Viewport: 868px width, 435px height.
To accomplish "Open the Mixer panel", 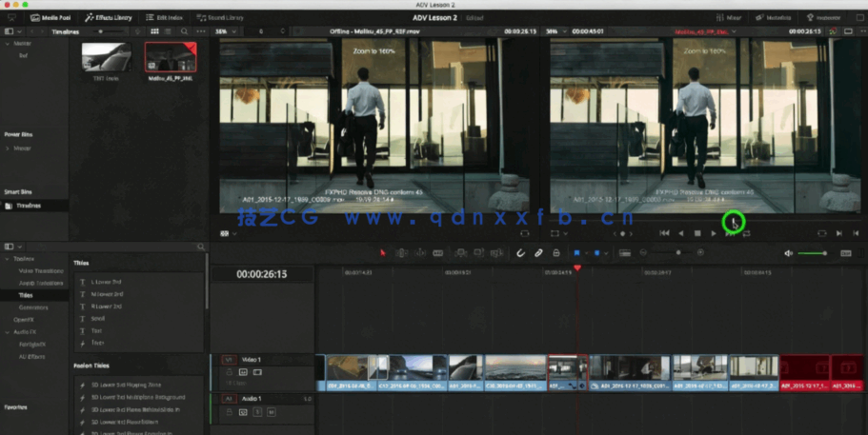I will tap(729, 18).
